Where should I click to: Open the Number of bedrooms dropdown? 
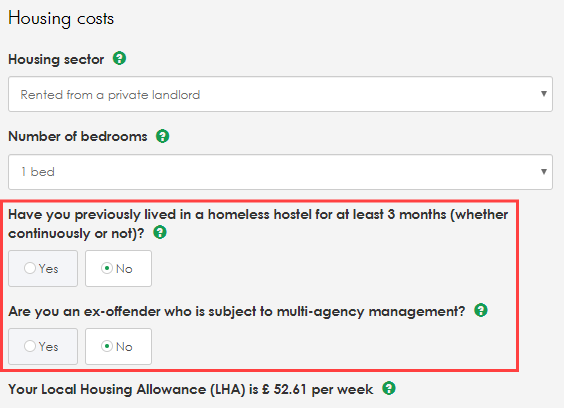280,172
